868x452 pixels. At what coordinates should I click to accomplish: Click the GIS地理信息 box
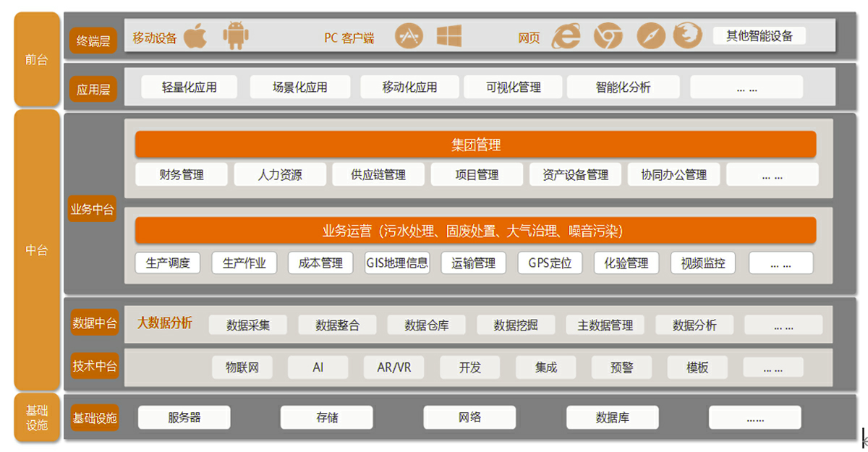pyautogui.click(x=397, y=263)
